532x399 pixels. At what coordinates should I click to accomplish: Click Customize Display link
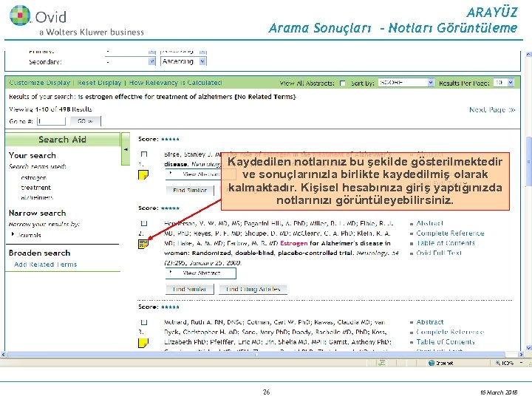coord(39,83)
